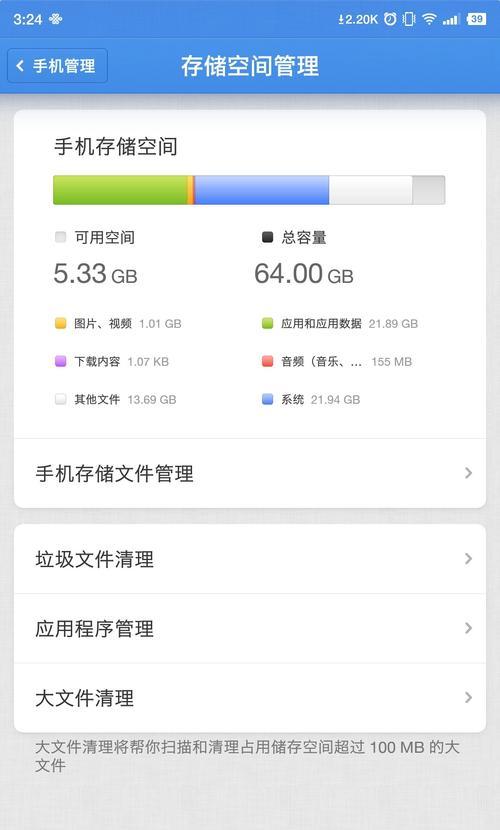This screenshot has height=830, width=500.
Task: Tap the alarm clock status icon
Action: point(390,20)
